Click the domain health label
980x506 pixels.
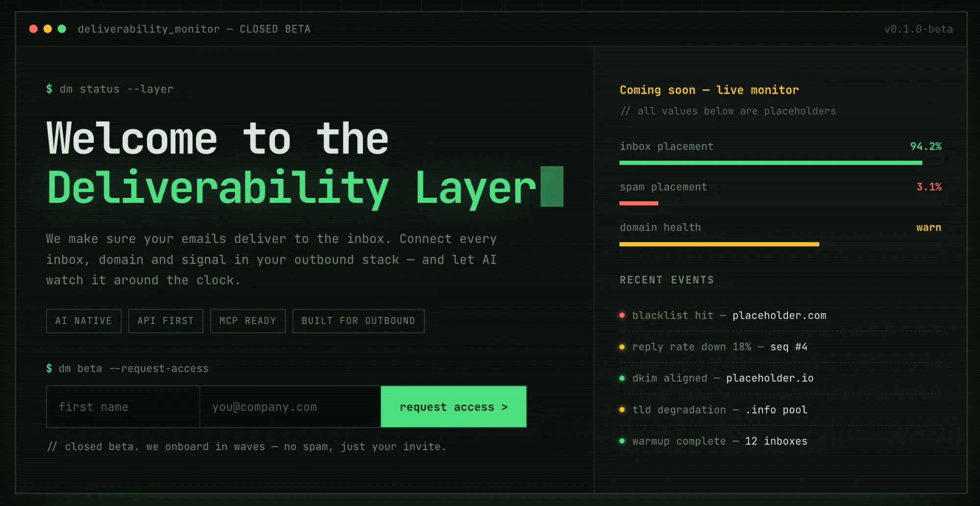pyautogui.click(x=660, y=228)
